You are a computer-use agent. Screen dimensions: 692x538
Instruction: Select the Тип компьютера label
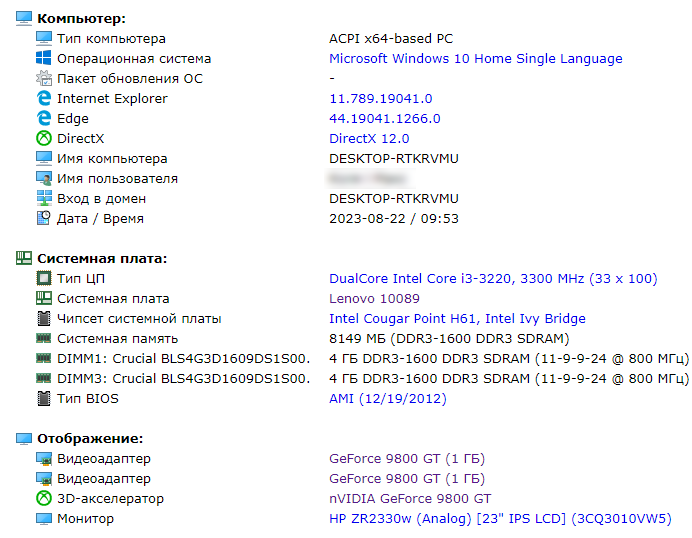(111, 38)
